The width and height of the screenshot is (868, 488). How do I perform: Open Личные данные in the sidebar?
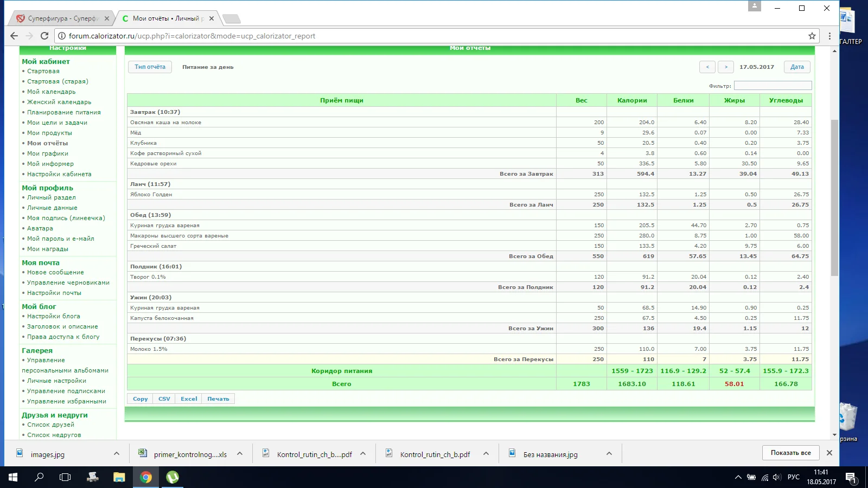52,208
